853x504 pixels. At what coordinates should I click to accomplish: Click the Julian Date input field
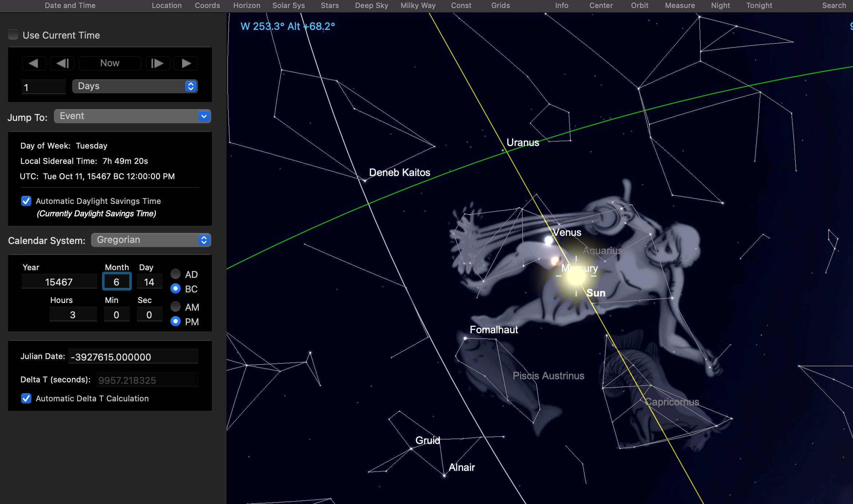click(x=133, y=357)
